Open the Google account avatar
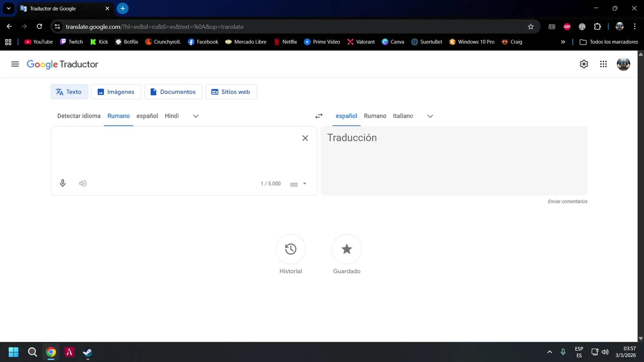 (x=623, y=64)
